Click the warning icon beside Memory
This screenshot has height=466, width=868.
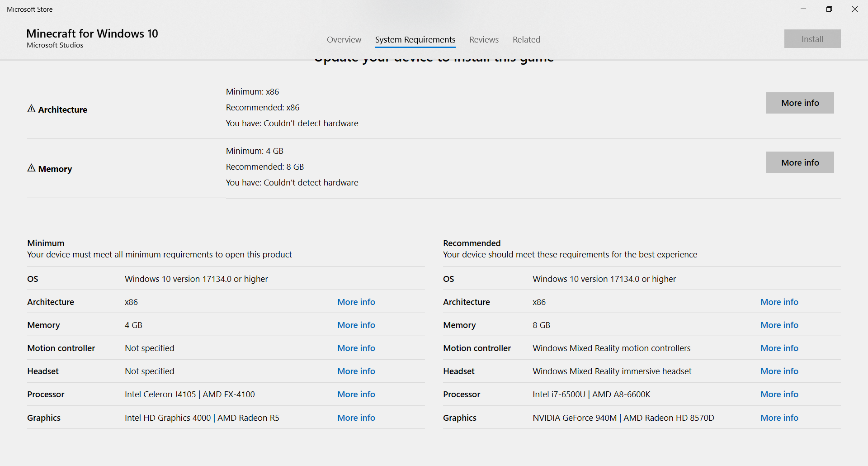31,168
